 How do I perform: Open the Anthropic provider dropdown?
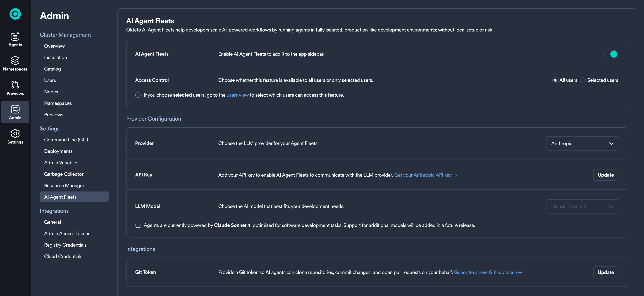(582, 143)
